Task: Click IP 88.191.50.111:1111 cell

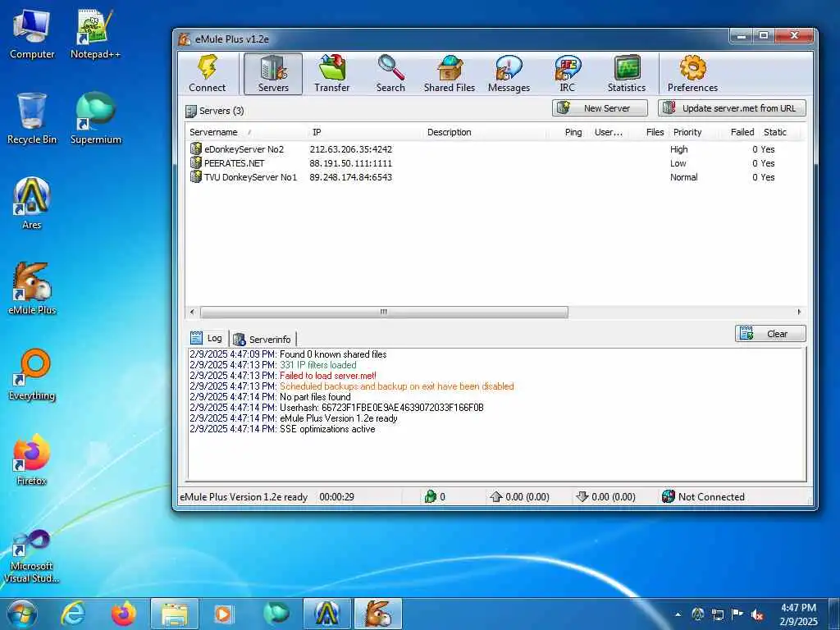Action: (351, 163)
